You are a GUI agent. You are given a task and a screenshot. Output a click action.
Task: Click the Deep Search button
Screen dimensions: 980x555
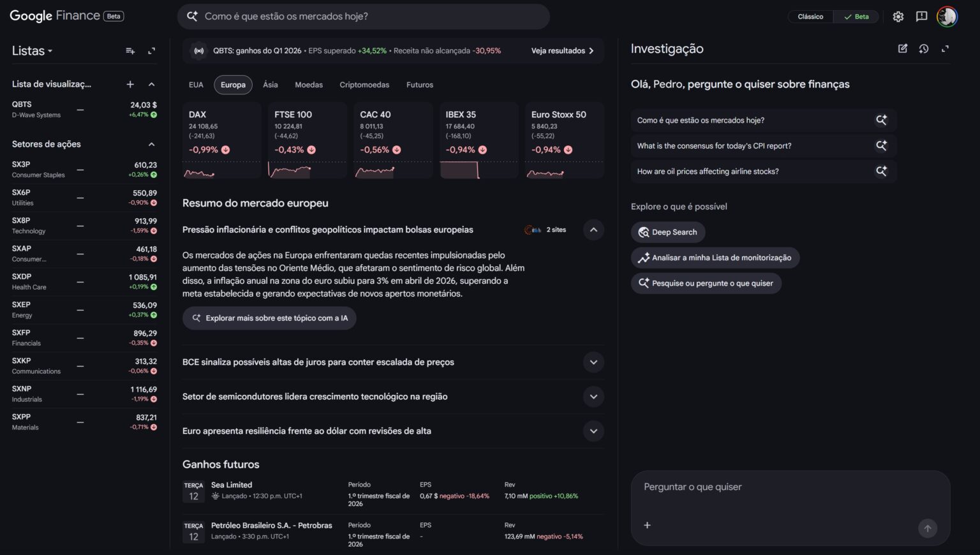[668, 232]
